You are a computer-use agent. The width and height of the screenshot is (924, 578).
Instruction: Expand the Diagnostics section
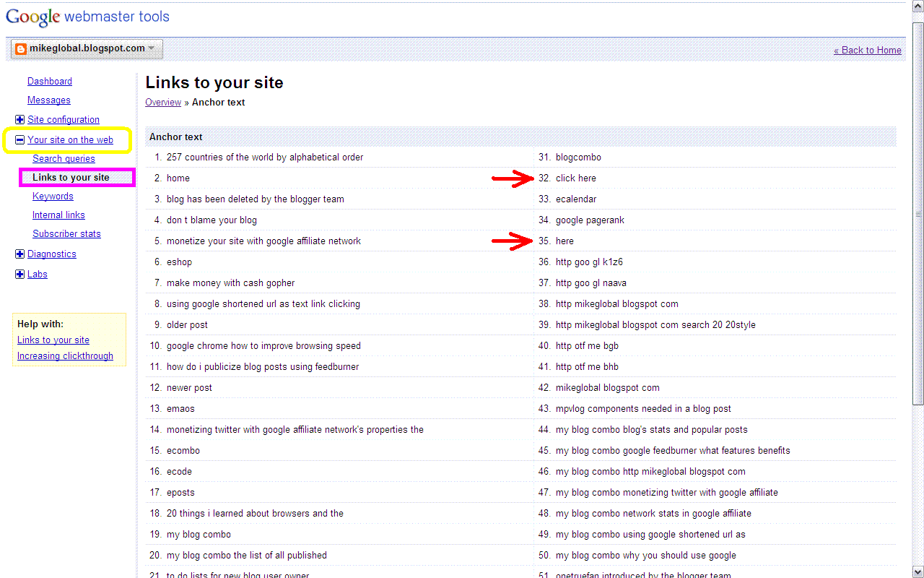pyautogui.click(x=19, y=254)
